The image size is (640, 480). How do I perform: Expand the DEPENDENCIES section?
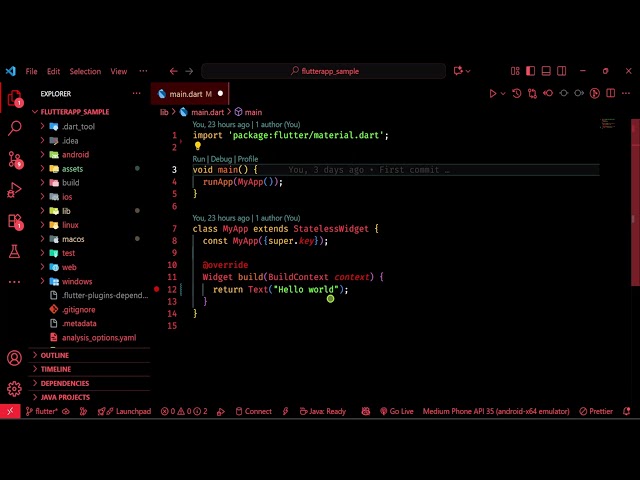[x=91, y=383]
